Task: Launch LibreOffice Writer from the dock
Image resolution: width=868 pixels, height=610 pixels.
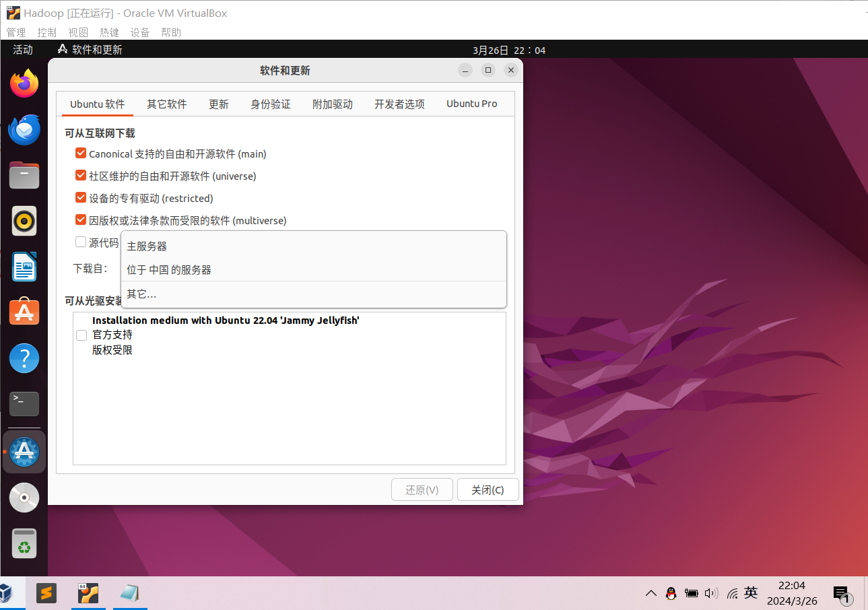Action: (24, 267)
